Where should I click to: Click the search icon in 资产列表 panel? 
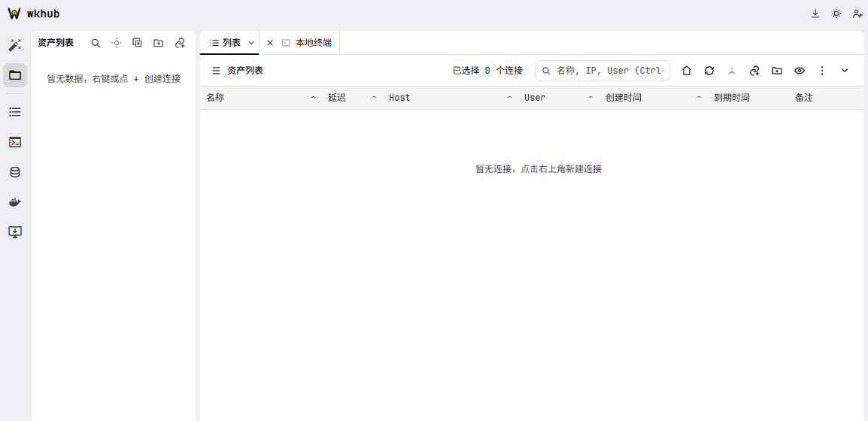coord(96,43)
